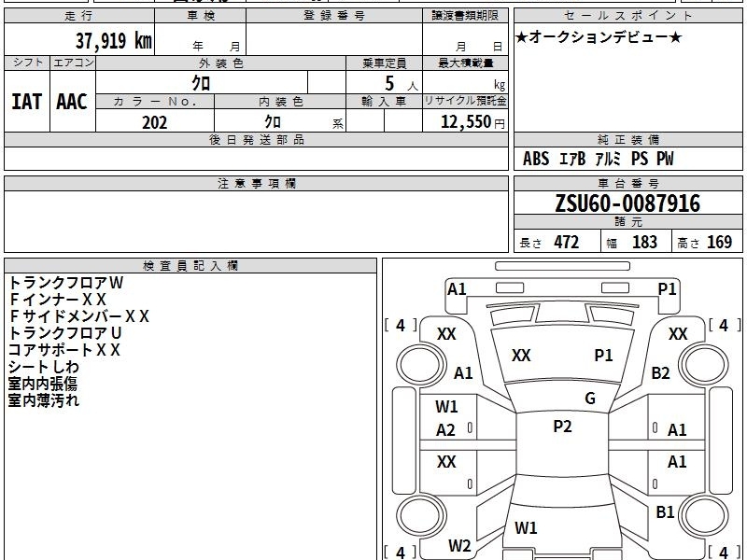Click the inspector note 室内内張傷
This screenshot has width=747, height=560.
42,384
